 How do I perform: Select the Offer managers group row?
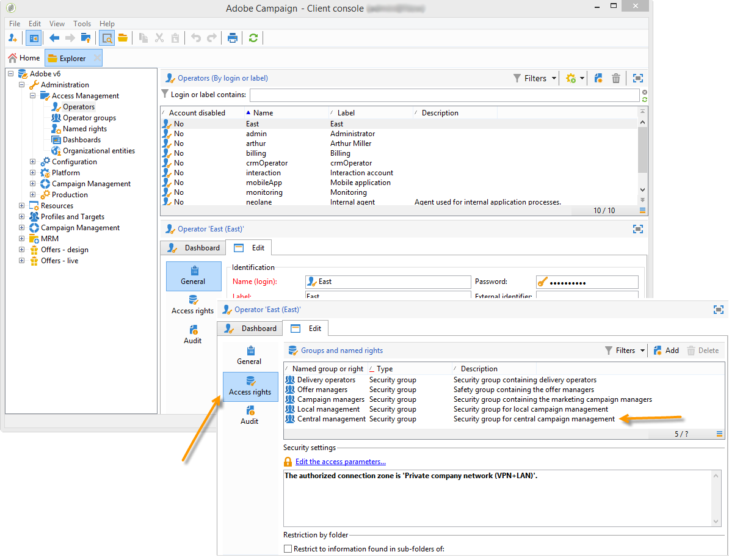click(x=504, y=390)
